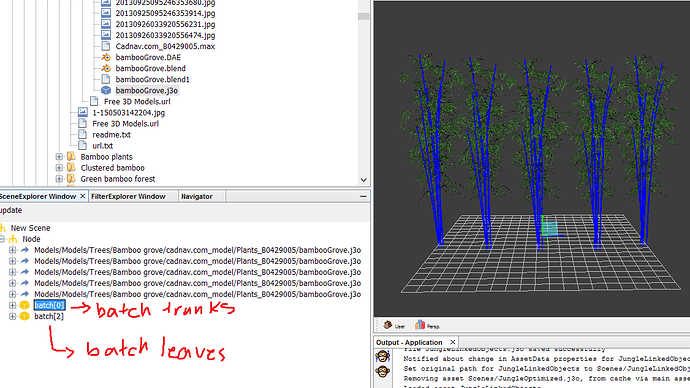This screenshot has height=388, width=690.
Task: Click the file tree scrollbar down arrow
Action: (363, 179)
